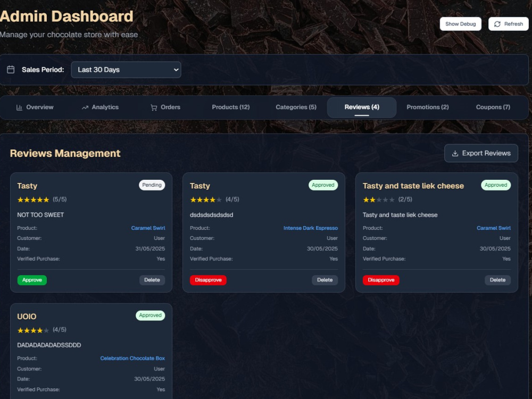Switch to the Products (12) tab
532x399 pixels.
(x=231, y=107)
